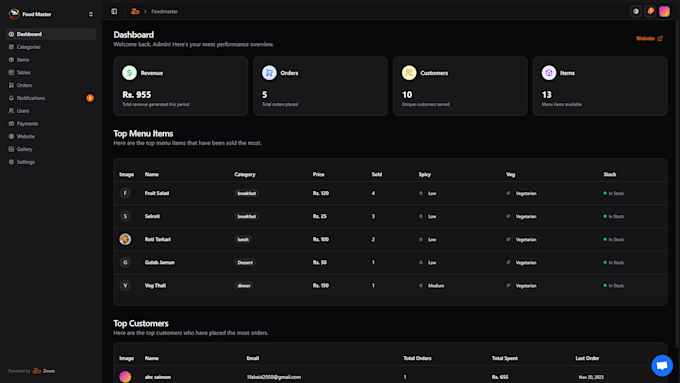
Task: Navigate to Orders in the sidebar
Action: tap(51, 85)
